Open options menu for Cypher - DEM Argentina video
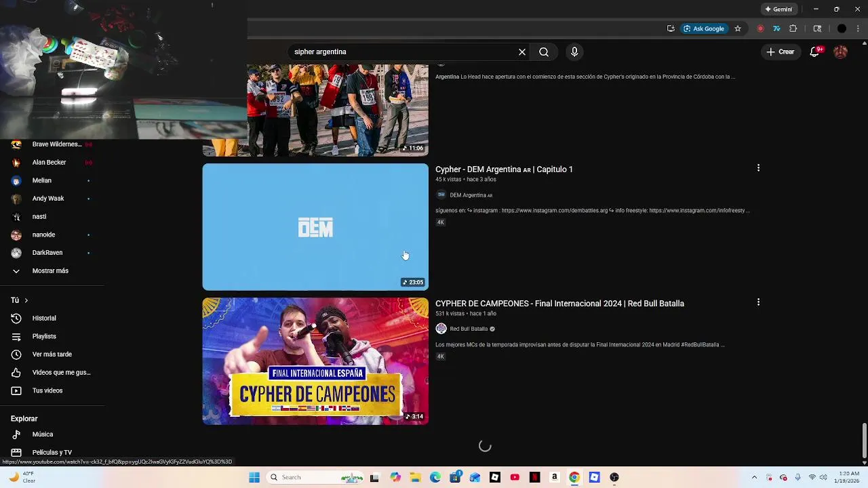Image resolution: width=868 pixels, height=488 pixels. point(758,168)
